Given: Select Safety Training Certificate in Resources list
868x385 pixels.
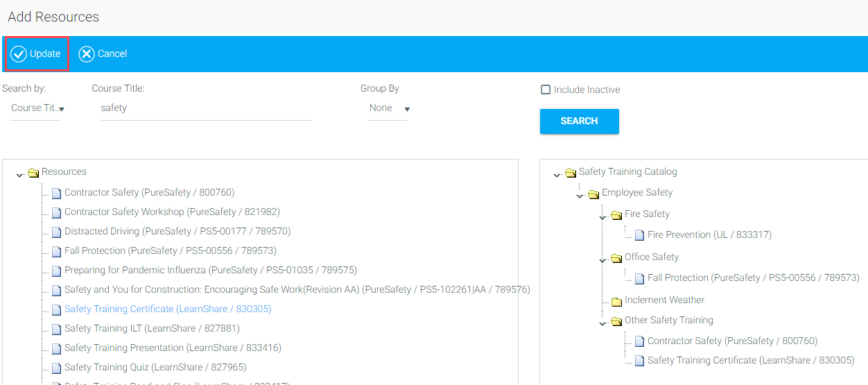Looking at the screenshot, I should (x=167, y=309).
